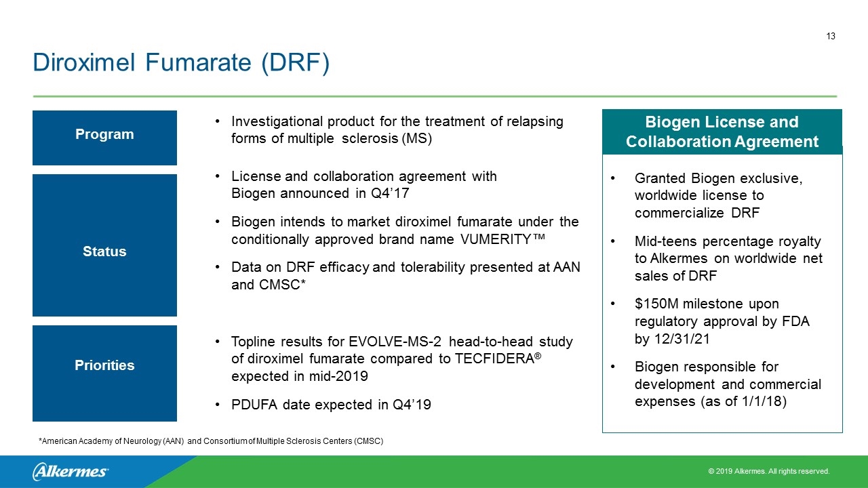868x488 pixels.
Task: Click the bullet "$150M milestone upon regulatory approval"
Action: pos(722,321)
